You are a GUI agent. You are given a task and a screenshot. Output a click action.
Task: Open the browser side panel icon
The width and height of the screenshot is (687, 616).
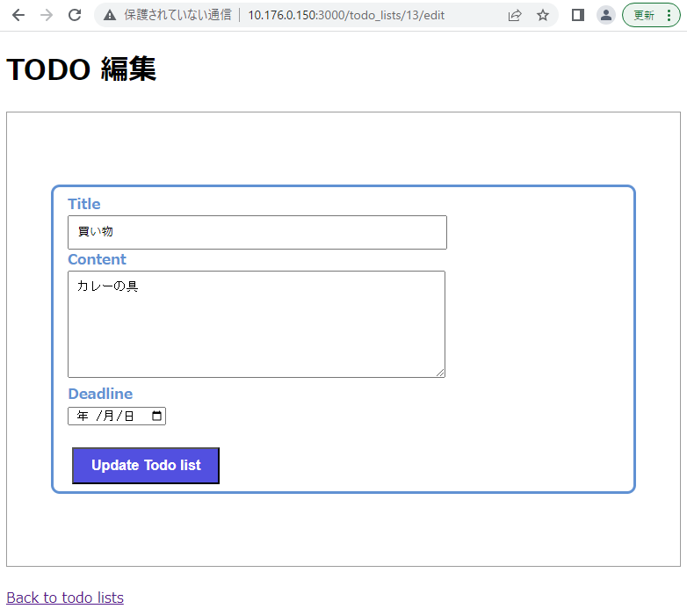coord(577,15)
